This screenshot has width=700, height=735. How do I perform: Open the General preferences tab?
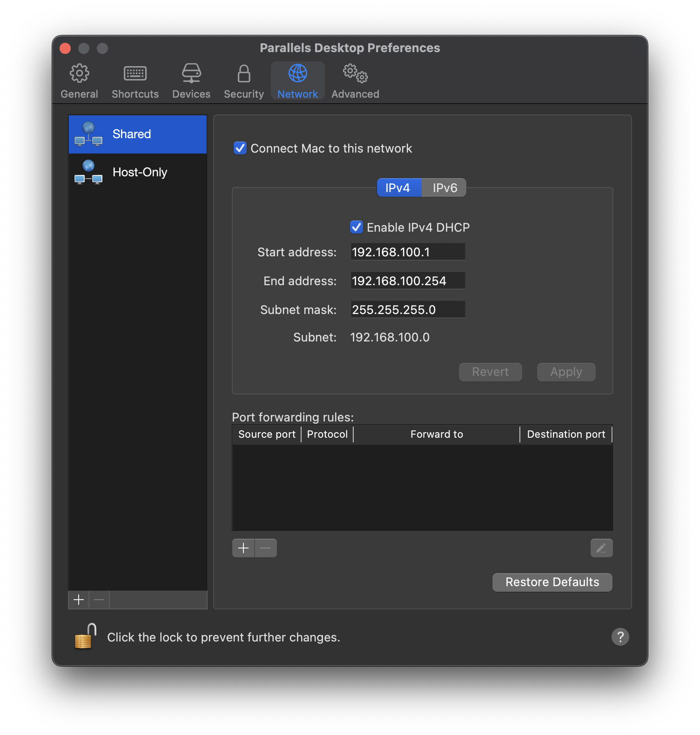79,81
